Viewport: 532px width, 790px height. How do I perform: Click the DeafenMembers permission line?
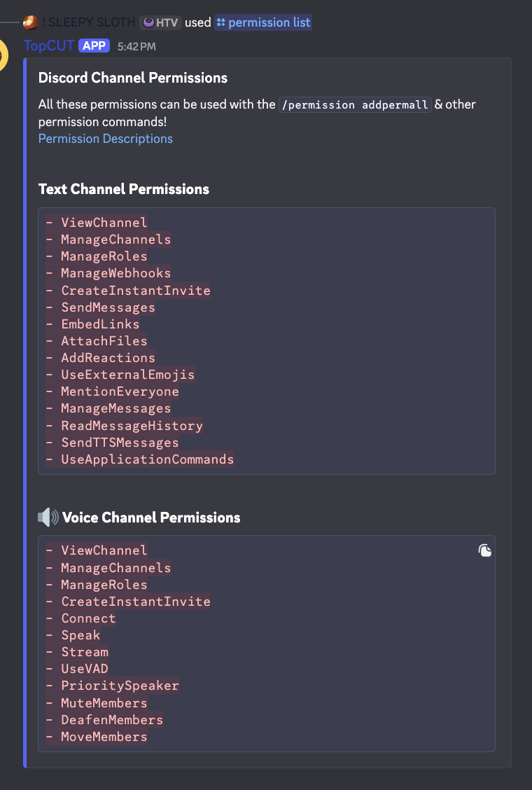click(x=105, y=719)
